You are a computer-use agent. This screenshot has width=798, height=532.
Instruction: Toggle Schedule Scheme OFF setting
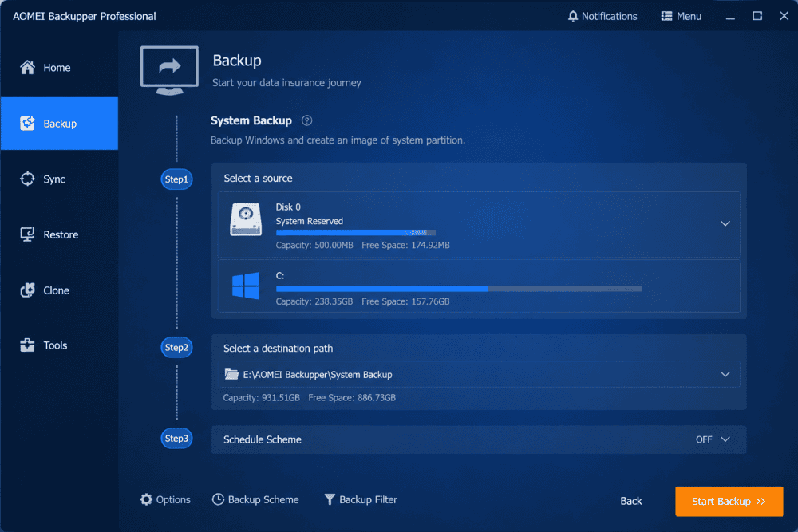point(704,439)
